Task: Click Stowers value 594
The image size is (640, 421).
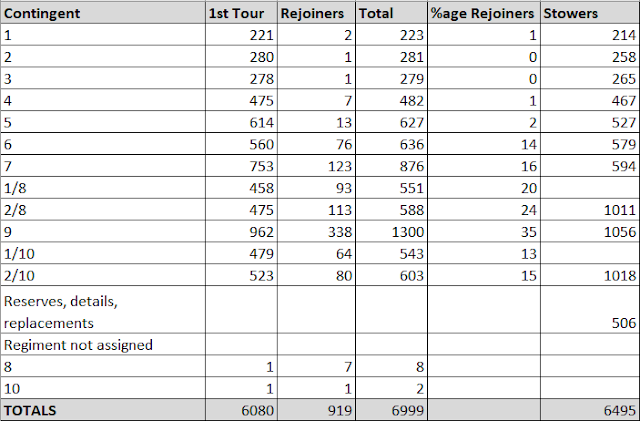Action: click(x=624, y=166)
